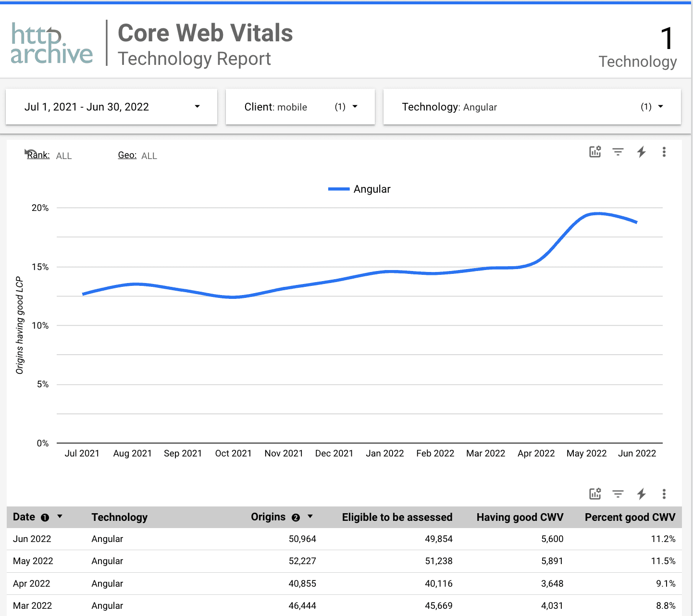Viewport: 693px width, 616px height.
Task: Open the three-dot menu above the table
Action: point(664,493)
